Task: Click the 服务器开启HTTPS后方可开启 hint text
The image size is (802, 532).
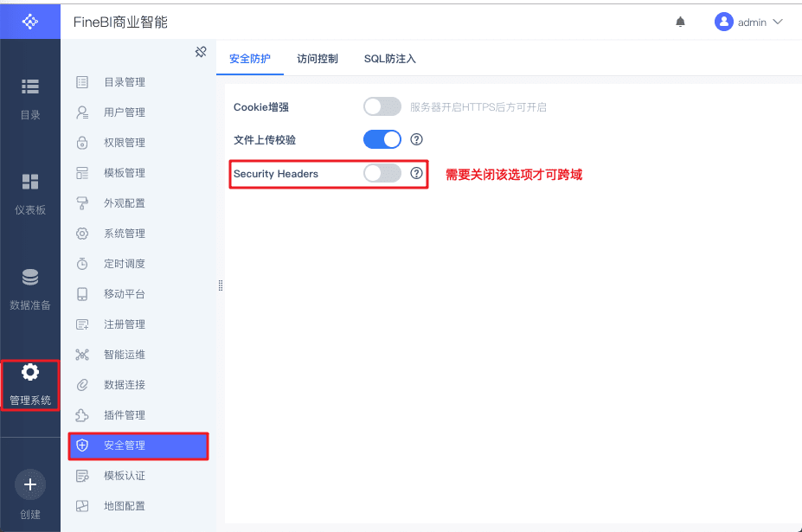Action: coord(478,107)
